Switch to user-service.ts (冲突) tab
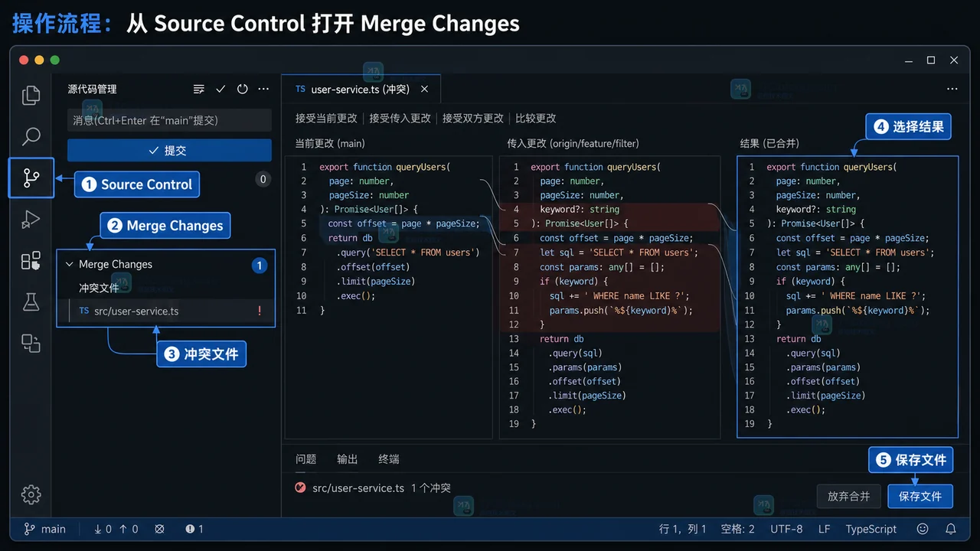This screenshot has width=980, height=551. (x=361, y=90)
